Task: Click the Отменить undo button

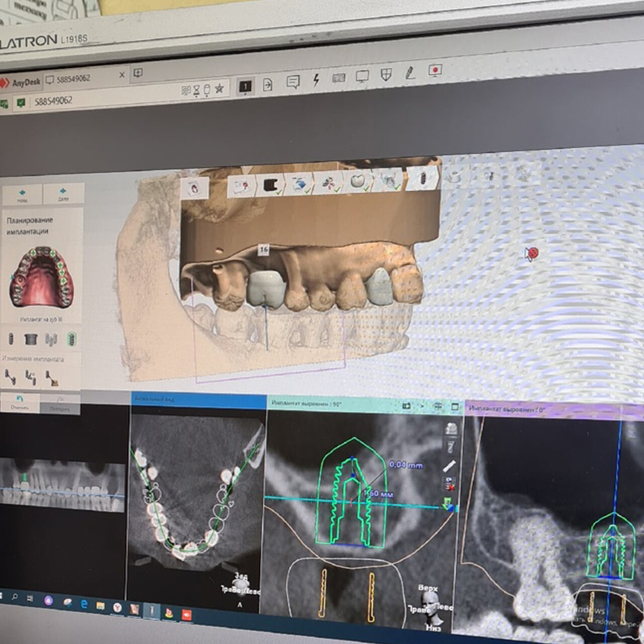Action: point(20,402)
